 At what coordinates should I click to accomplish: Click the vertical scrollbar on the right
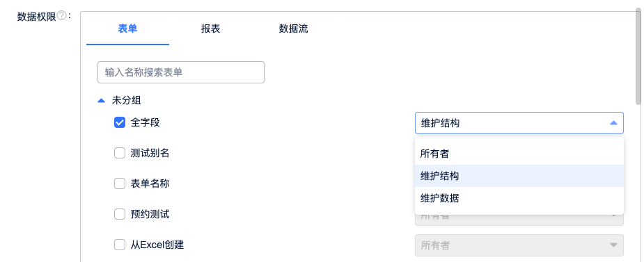(x=638, y=58)
